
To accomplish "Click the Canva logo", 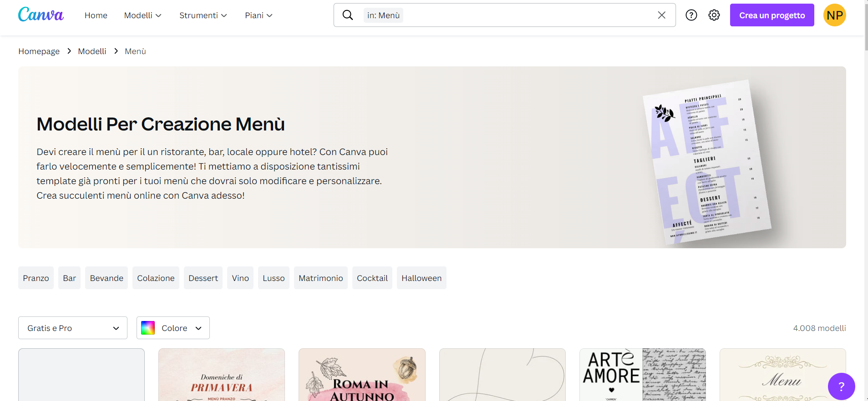I will 41,15.
